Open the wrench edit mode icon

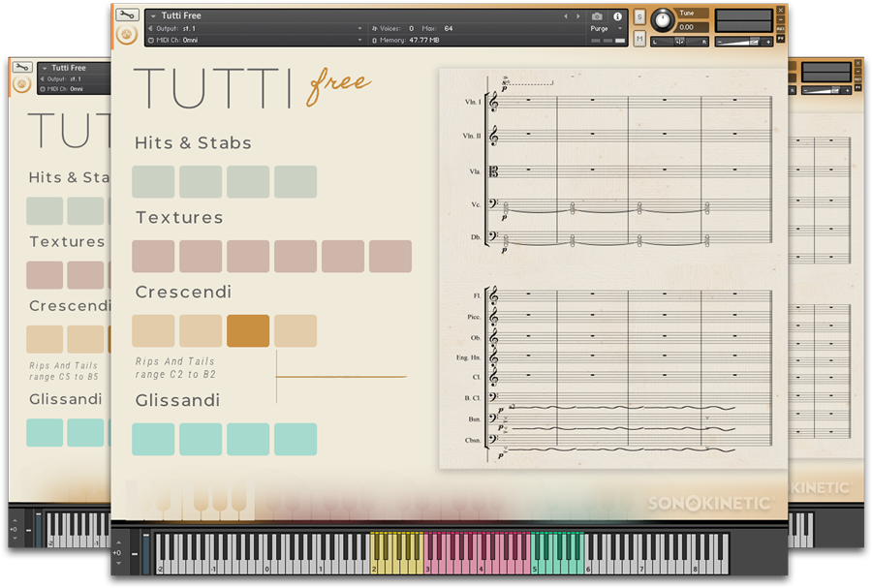(126, 15)
